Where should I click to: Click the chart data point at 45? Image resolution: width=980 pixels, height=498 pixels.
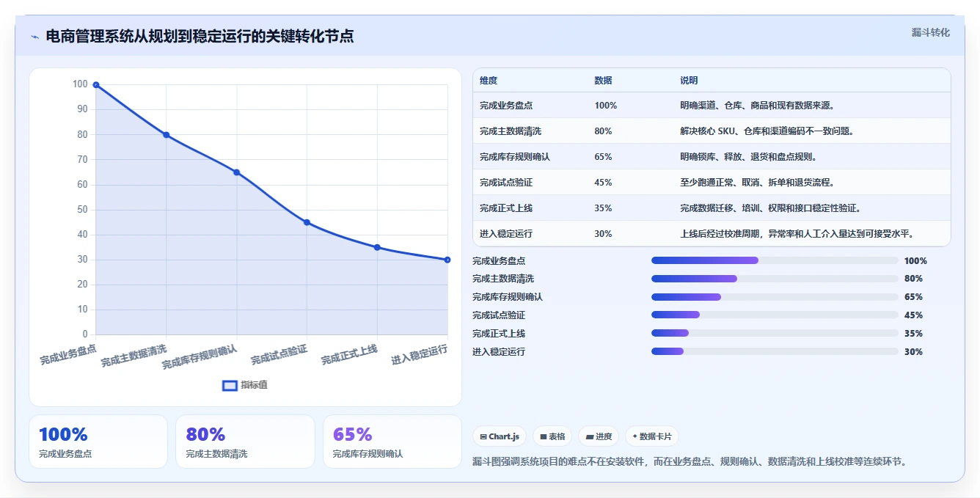(307, 222)
